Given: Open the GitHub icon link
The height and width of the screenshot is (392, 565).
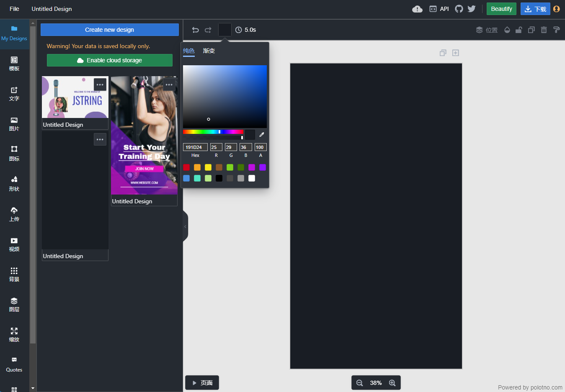Looking at the screenshot, I should [x=459, y=9].
